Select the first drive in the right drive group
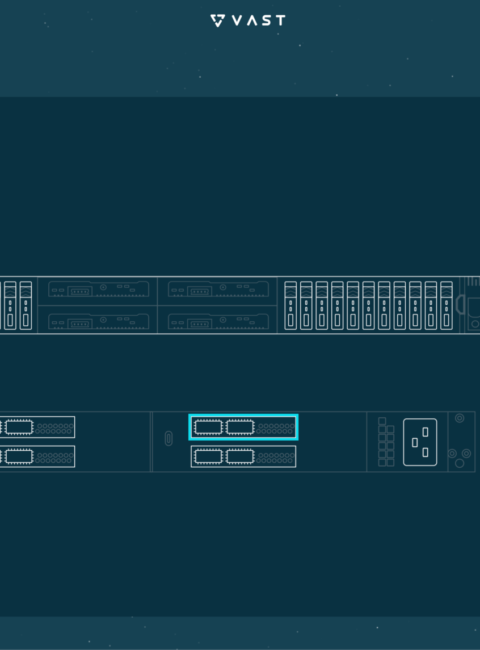Screen dimensions: 480x650 [291, 306]
